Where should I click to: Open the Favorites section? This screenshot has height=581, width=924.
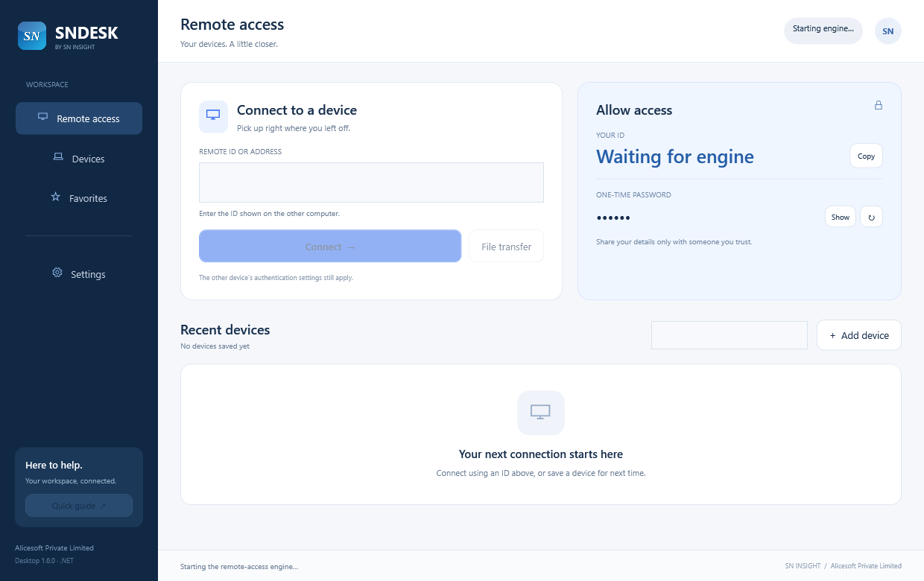click(x=79, y=198)
